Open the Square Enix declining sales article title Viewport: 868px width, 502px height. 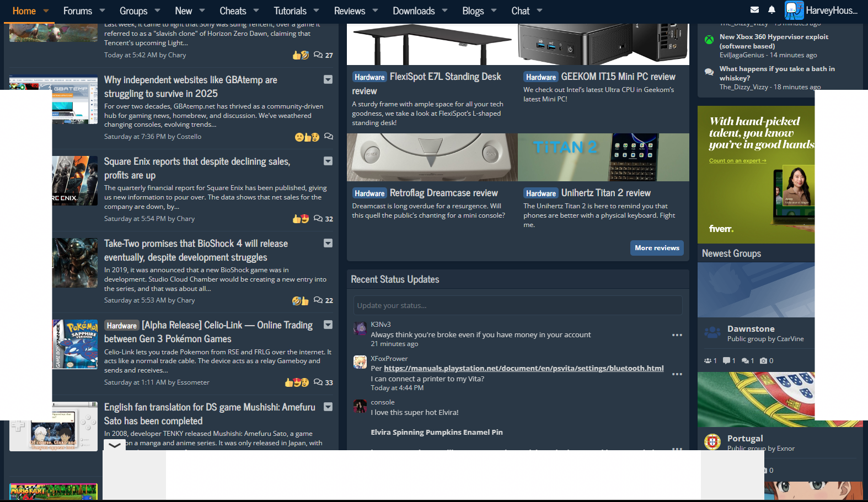197,168
